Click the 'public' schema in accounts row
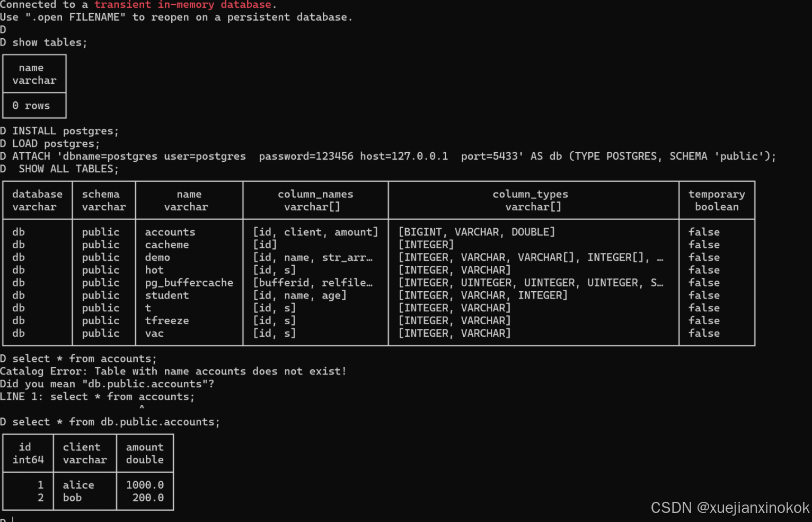This screenshot has width=812, height=522. coord(101,232)
